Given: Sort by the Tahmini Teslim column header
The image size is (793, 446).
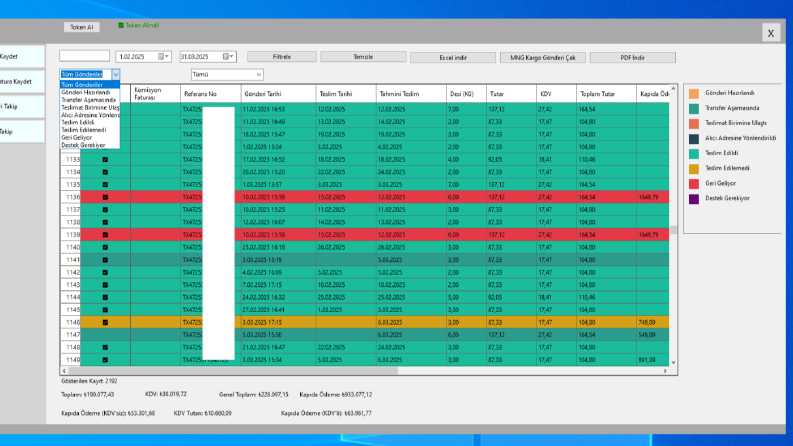Looking at the screenshot, I should (x=411, y=94).
